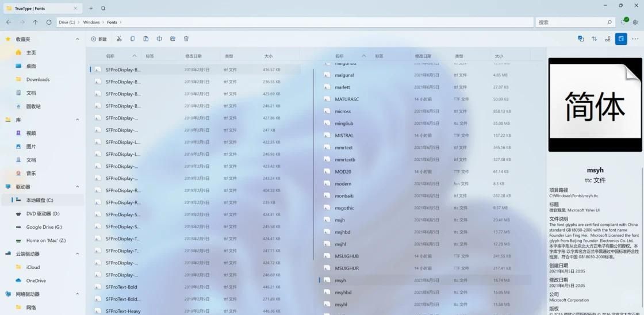Open the selection options icon

(x=581, y=39)
